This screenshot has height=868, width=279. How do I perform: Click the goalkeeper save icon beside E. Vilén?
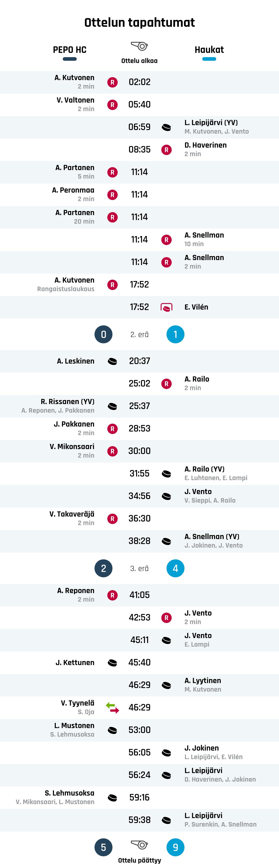[x=166, y=307]
